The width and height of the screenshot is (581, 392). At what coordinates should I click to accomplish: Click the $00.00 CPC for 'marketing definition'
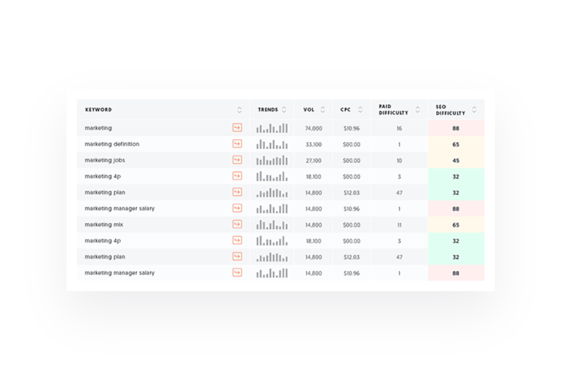click(351, 144)
